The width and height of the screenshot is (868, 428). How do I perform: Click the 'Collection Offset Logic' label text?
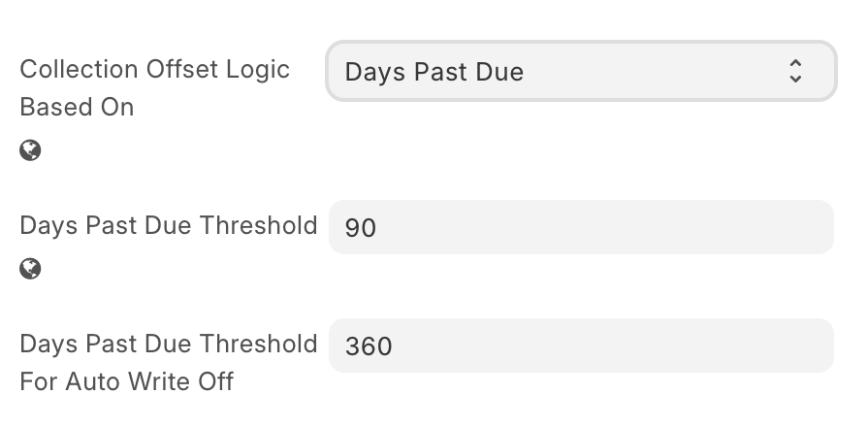[x=154, y=69]
